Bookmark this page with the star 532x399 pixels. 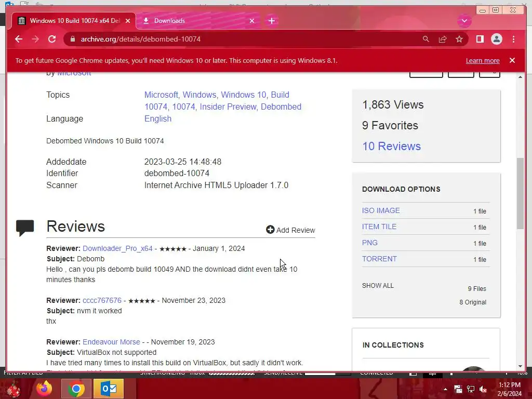click(459, 39)
